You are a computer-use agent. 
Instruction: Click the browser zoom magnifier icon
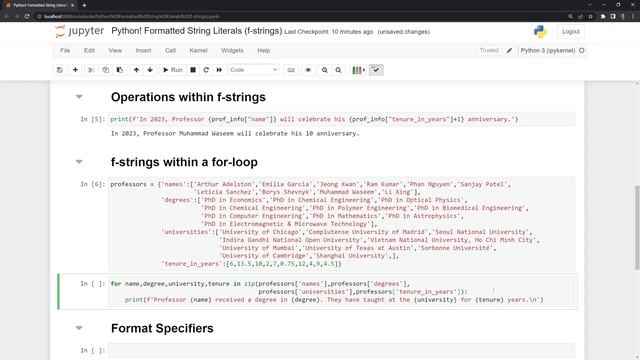pos(570,16)
